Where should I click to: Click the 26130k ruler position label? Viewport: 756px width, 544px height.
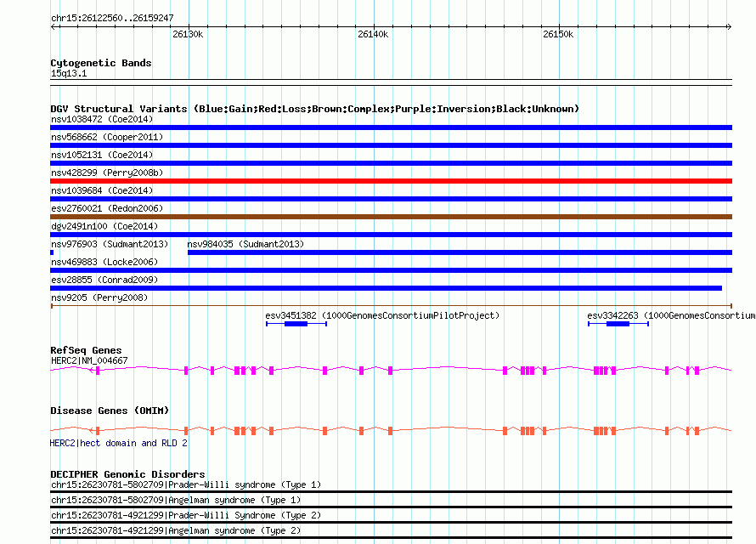[188, 34]
